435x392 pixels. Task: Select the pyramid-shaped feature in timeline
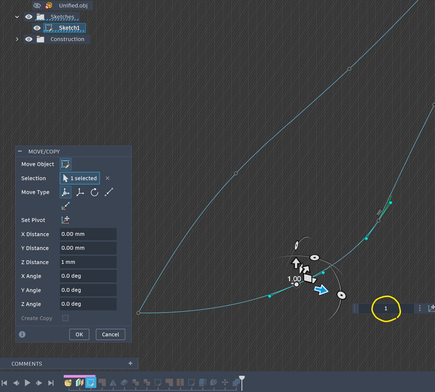(x=113, y=383)
